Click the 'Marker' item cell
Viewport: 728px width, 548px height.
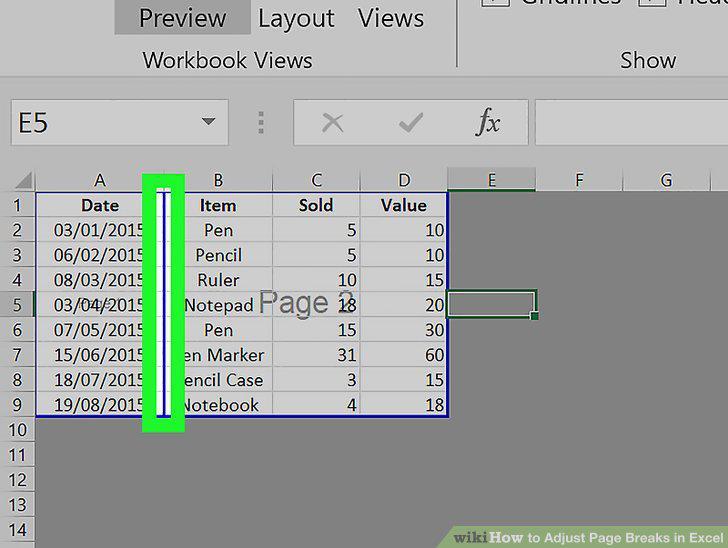pos(218,355)
